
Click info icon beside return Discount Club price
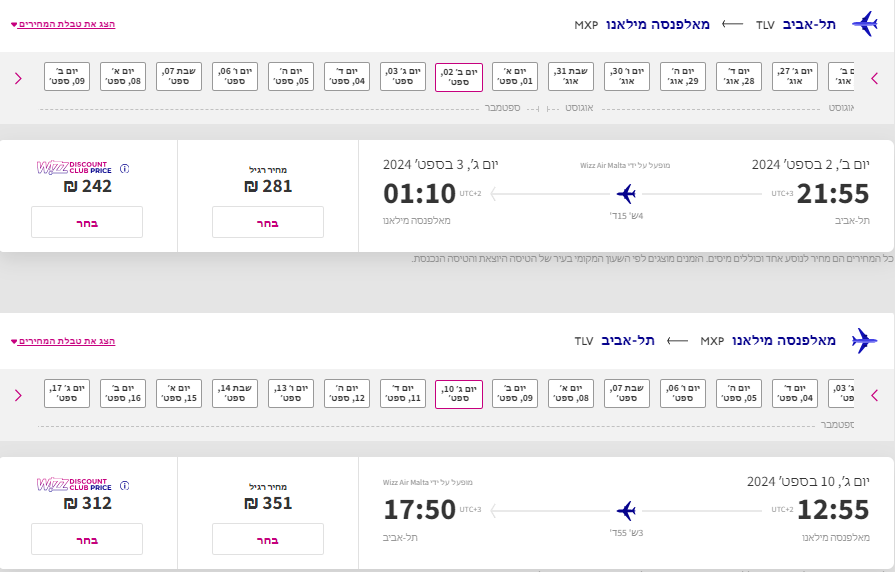pyautogui.click(x=124, y=486)
